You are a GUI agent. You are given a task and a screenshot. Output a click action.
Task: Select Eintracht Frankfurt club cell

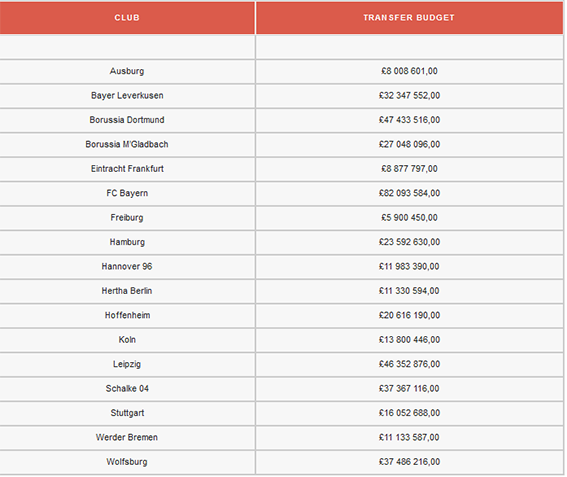pos(127,169)
